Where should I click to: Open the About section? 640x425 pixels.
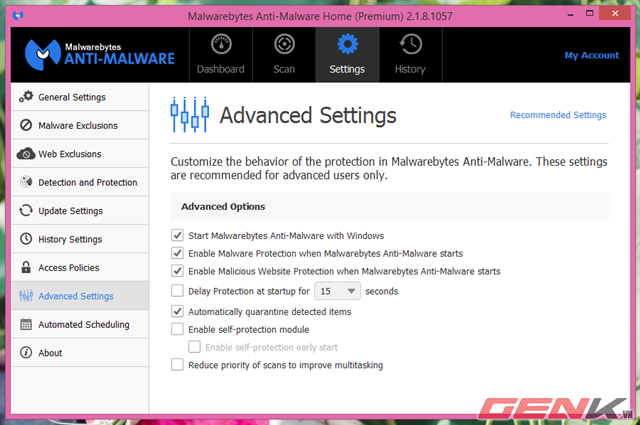[x=80, y=352]
